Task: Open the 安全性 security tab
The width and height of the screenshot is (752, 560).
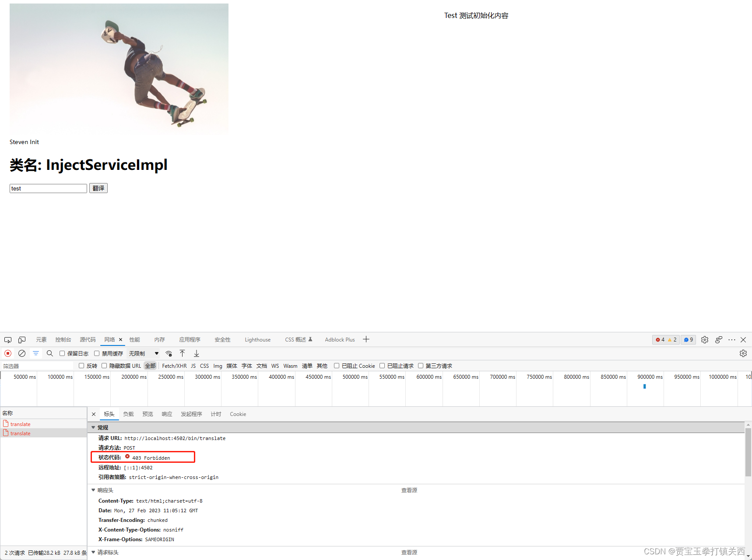Action: [222, 340]
